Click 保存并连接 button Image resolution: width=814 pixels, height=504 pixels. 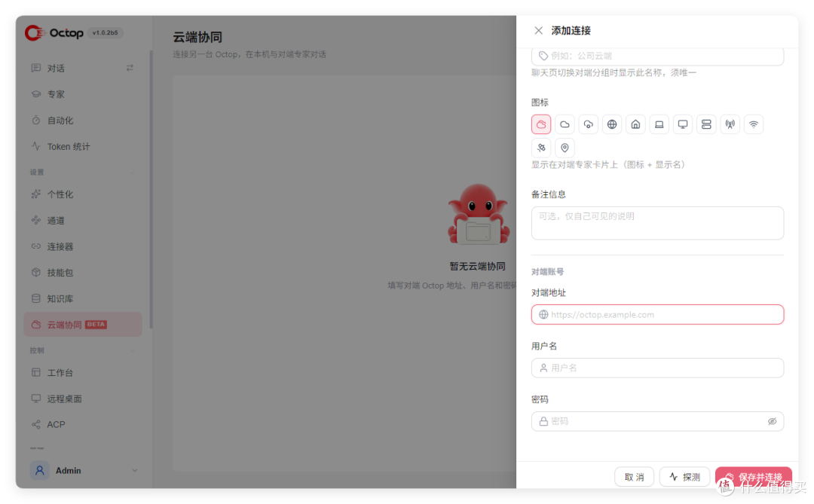coord(754,477)
